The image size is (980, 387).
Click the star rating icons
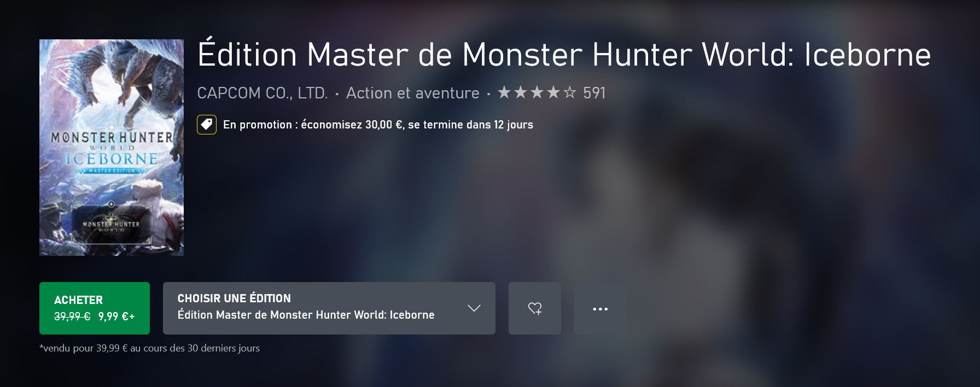(x=537, y=93)
